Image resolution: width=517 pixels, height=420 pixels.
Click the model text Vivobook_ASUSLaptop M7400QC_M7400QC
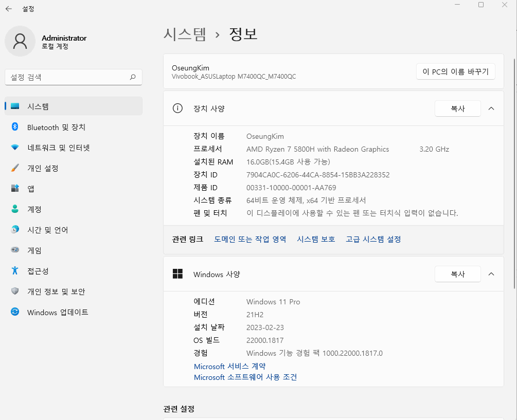coord(234,77)
